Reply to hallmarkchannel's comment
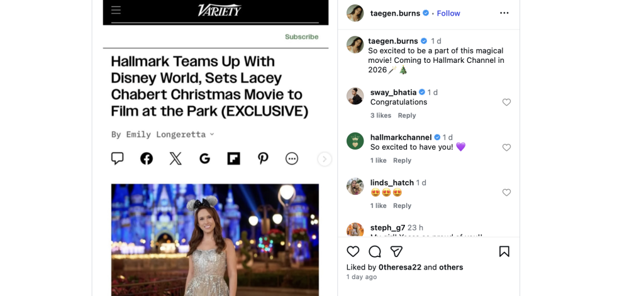 click(x=402, y=161)
